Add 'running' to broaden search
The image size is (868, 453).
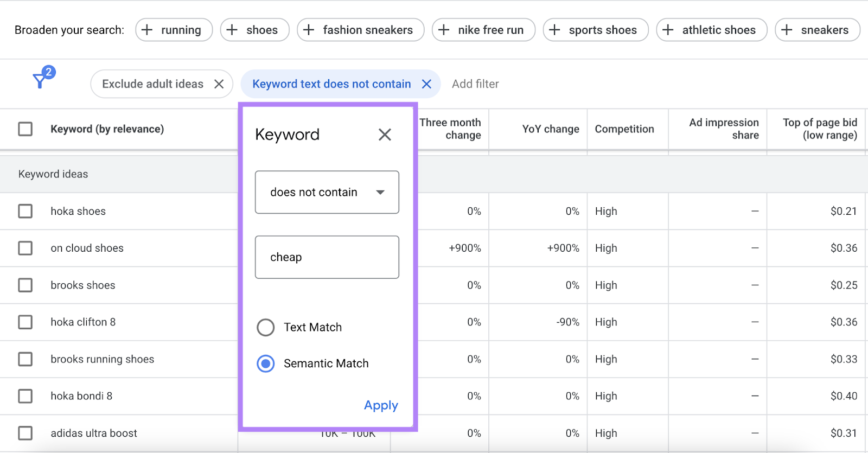click(174, 30)
